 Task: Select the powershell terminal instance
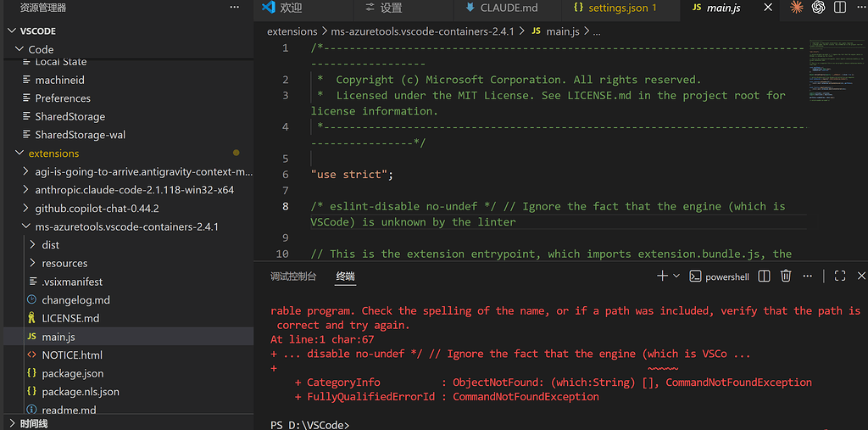(718, 276)
